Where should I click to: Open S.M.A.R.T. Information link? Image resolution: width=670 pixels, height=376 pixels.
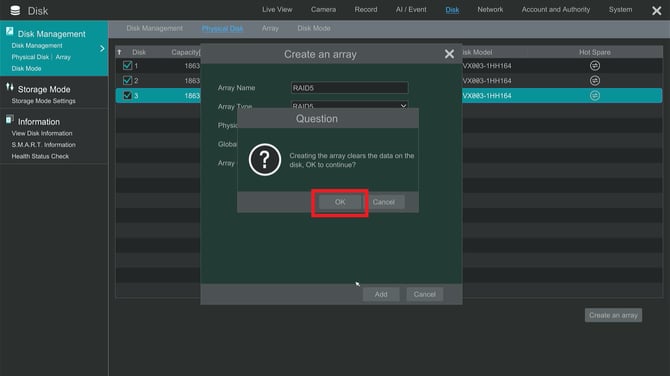click(x=43, y=145)
